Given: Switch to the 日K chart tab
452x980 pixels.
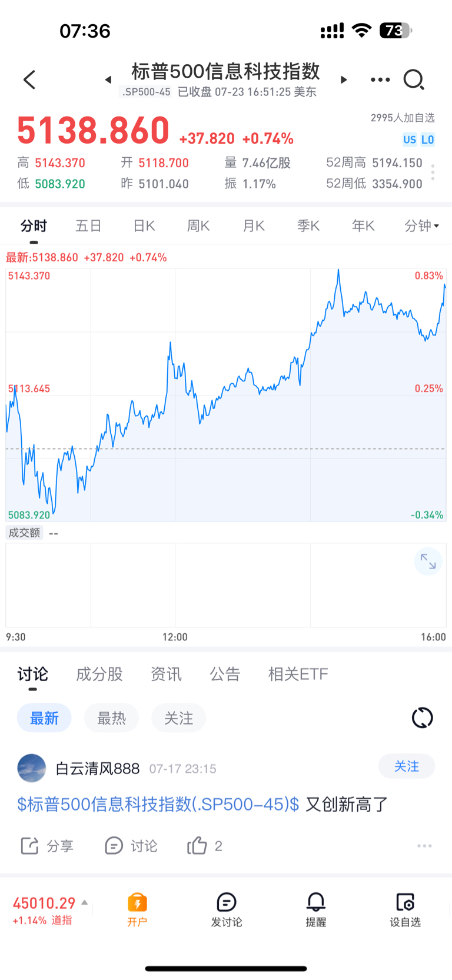Looking at the screenshot, I should 144,226.
